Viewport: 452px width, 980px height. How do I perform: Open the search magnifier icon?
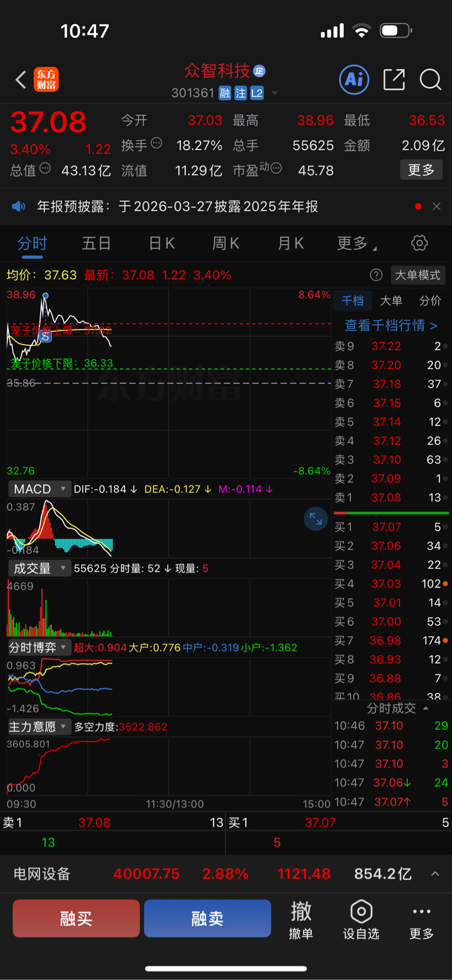(430, 79)
